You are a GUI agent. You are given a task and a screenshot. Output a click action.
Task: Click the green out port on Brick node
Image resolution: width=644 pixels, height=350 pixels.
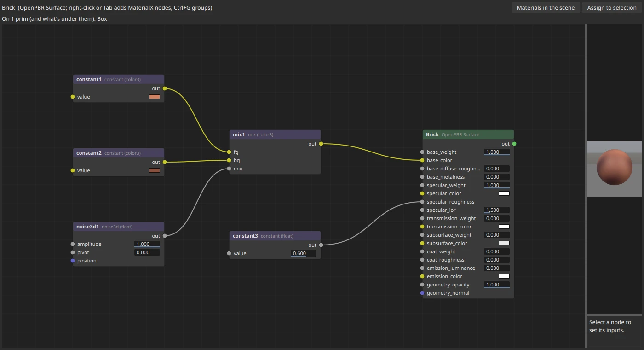[514, 144]
